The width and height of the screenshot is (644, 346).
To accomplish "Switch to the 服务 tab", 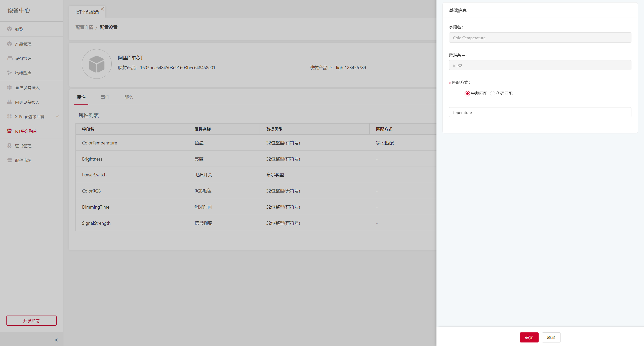I will (x=129, y=97).
